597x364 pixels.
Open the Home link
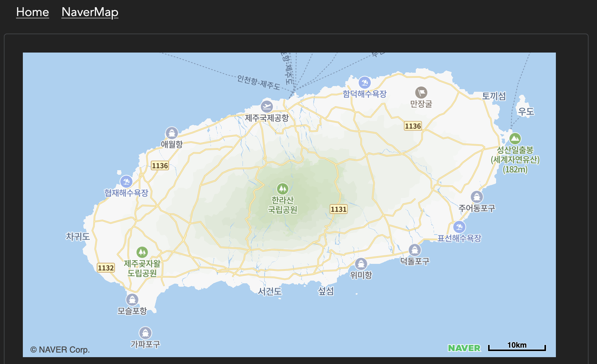click(33, 12)
